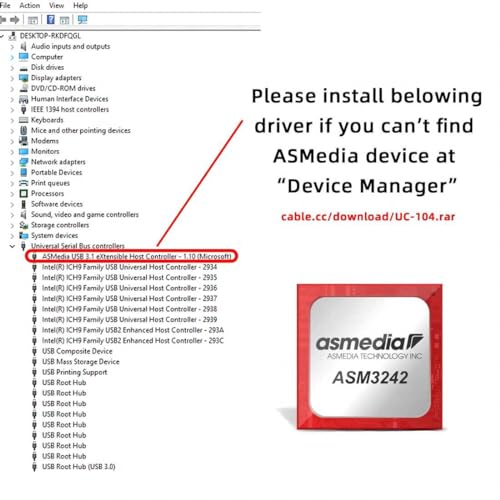
Task: Click the Forward arrow toolbar icon
Action: pos(14,20)
